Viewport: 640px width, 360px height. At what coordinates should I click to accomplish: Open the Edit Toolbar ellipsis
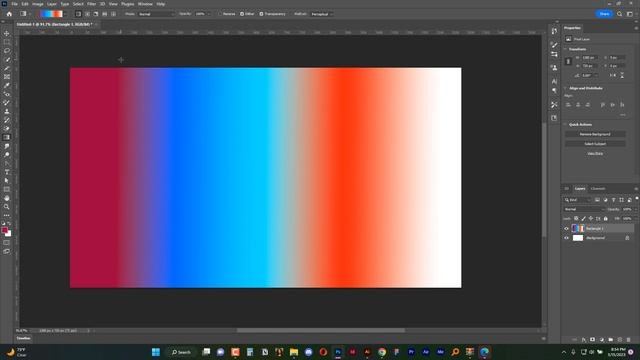[7, 215]
